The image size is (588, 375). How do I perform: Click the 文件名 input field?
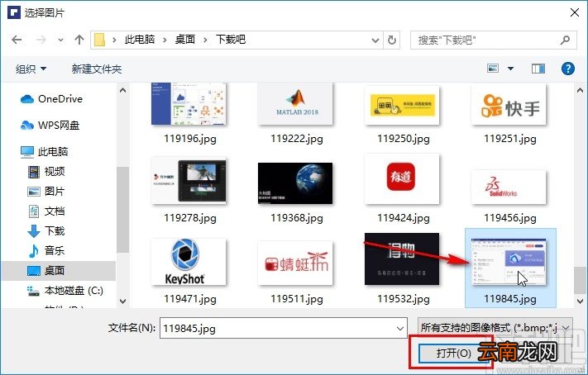click(x=283, y=328)
